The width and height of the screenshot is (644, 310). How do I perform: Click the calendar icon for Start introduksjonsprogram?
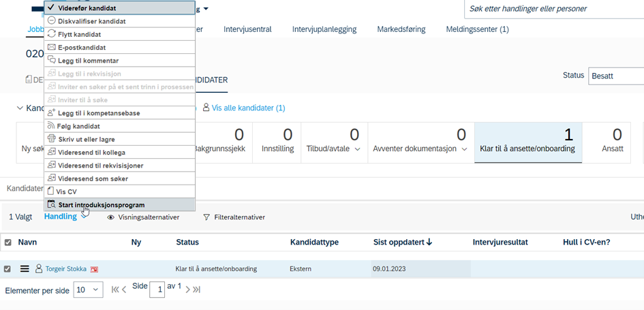tap(51, 204)
